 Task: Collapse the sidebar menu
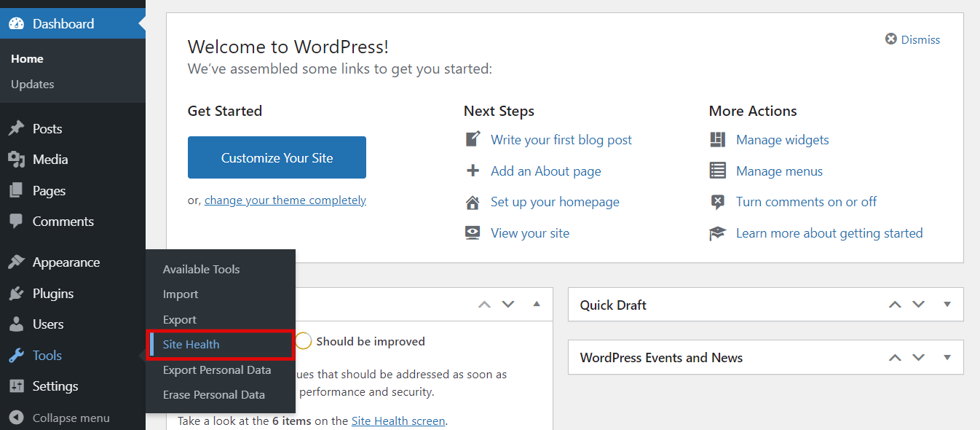click(x=60, y=418)
